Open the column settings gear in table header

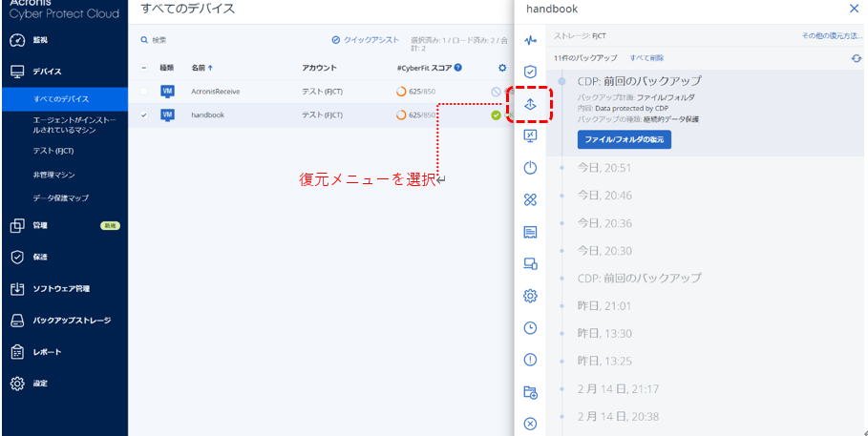pyautogui.click(x=502, y=68)
